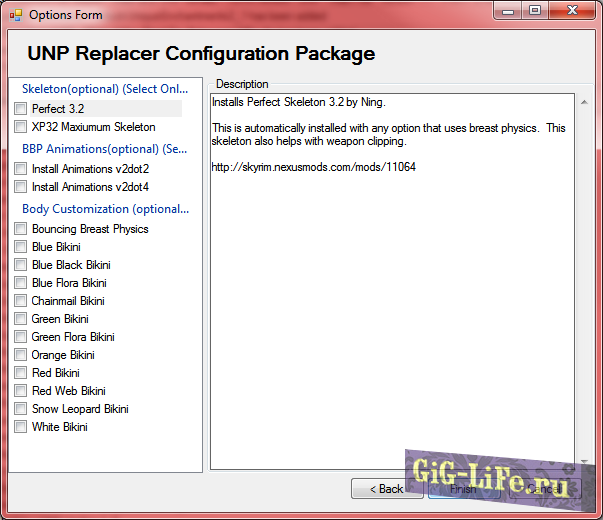This screenshot has width=603, height=520.
Task: Click the Body Customization group header
Action: [x=105, y=209]
